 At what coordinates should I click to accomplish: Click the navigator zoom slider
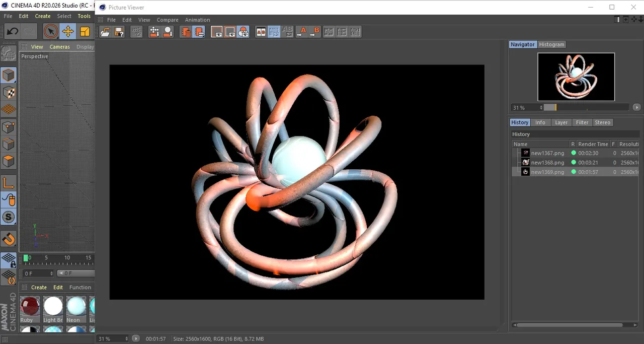(586, 107)
